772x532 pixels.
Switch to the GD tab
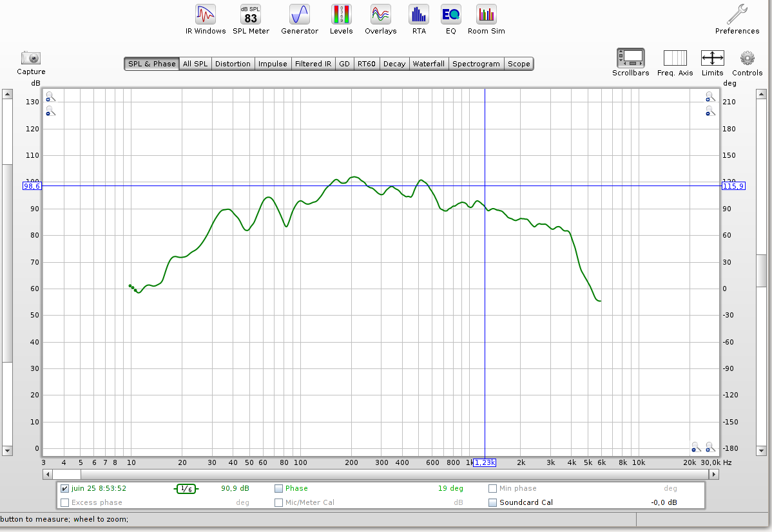345,64
